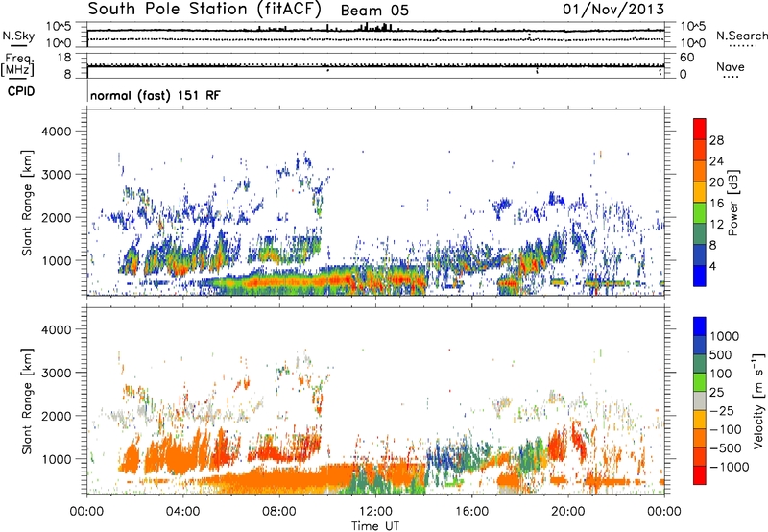
Task: Click the 500 value on Velocity colorbar
Action: coord(721,354)
